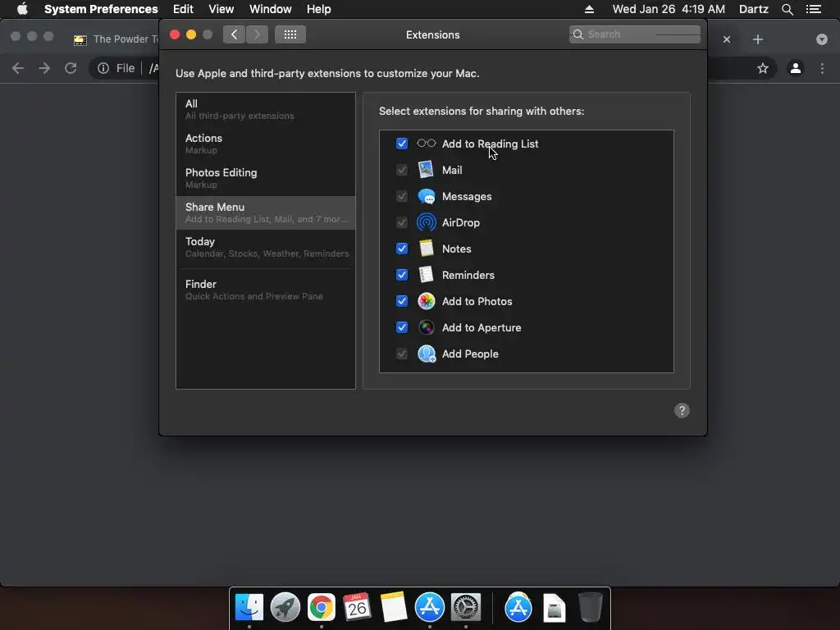Screen dimensions: 840x630
Task: Click the Reminders icon in extensions list
Action: pos(426,274)
